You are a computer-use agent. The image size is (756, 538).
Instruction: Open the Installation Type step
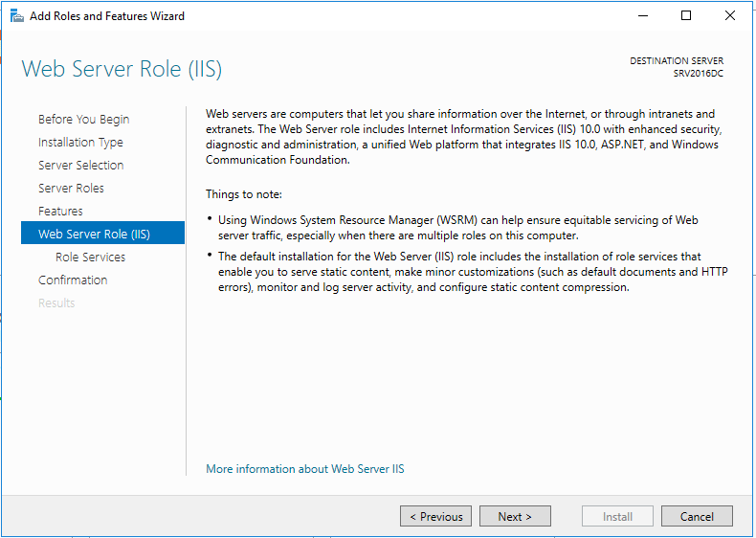pyautogui.click(x=80, y=143)
